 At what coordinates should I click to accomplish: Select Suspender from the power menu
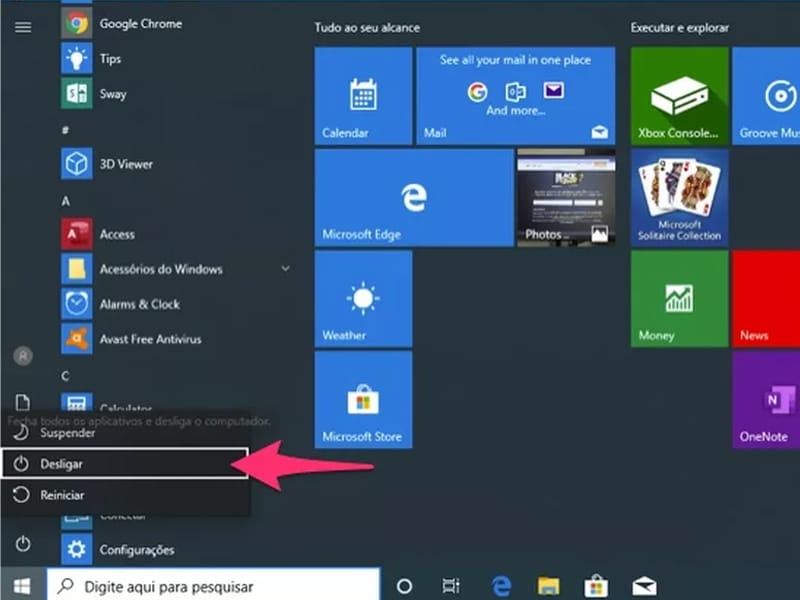pyautogui.click(x=125, y=433)
